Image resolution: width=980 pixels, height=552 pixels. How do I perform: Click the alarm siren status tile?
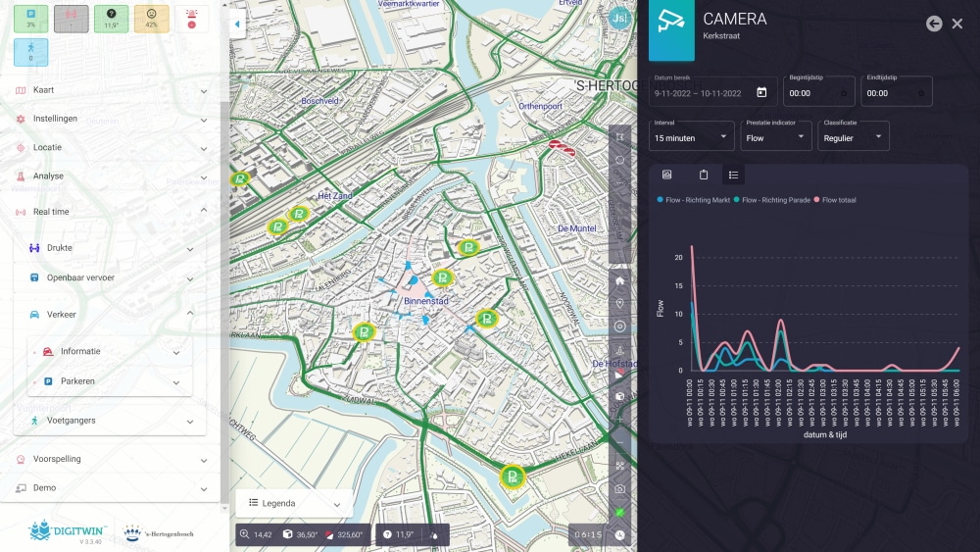click(x=191, y=19)
